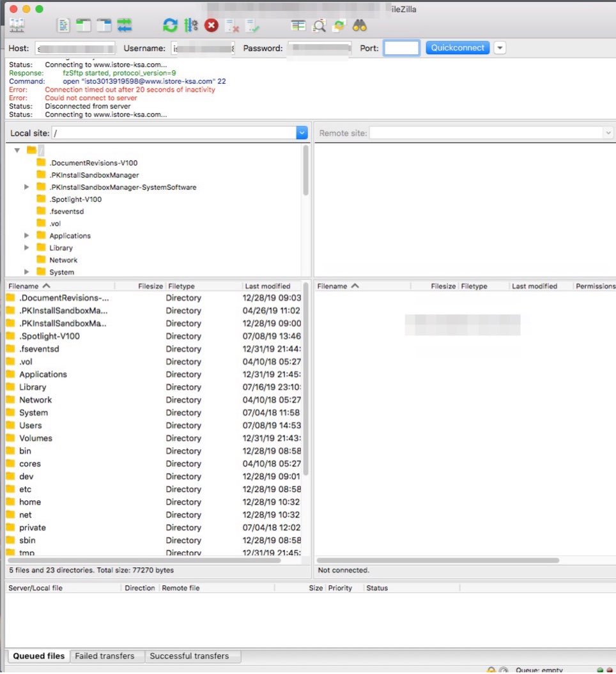Screen dimensions: 616x674
Task: Select the dev directory row
Action: click(154, 477)
